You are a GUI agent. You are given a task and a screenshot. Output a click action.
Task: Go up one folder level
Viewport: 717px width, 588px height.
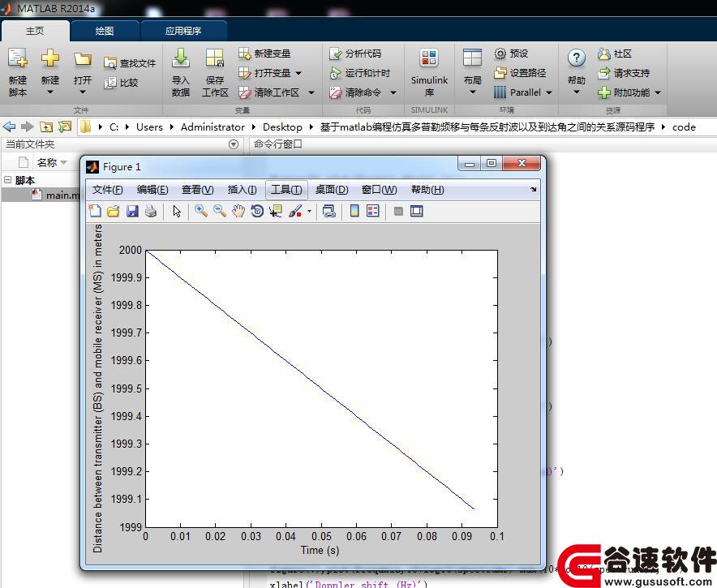click(45, 127)
